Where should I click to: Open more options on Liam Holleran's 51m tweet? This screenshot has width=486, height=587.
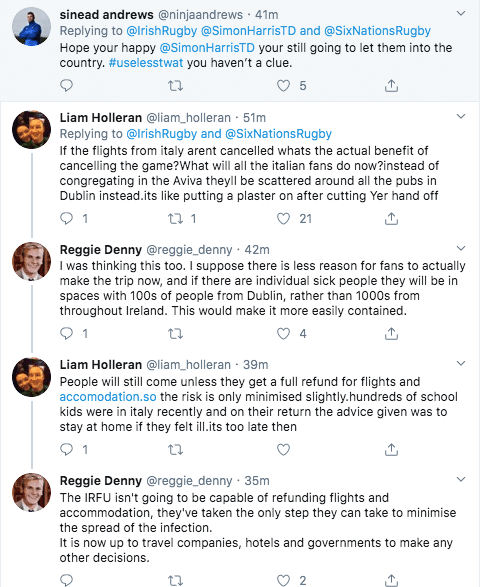461,116
